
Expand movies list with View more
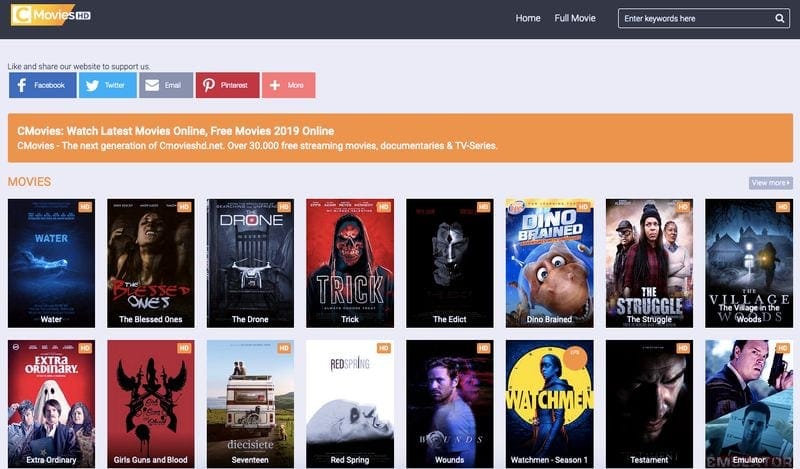770,183
